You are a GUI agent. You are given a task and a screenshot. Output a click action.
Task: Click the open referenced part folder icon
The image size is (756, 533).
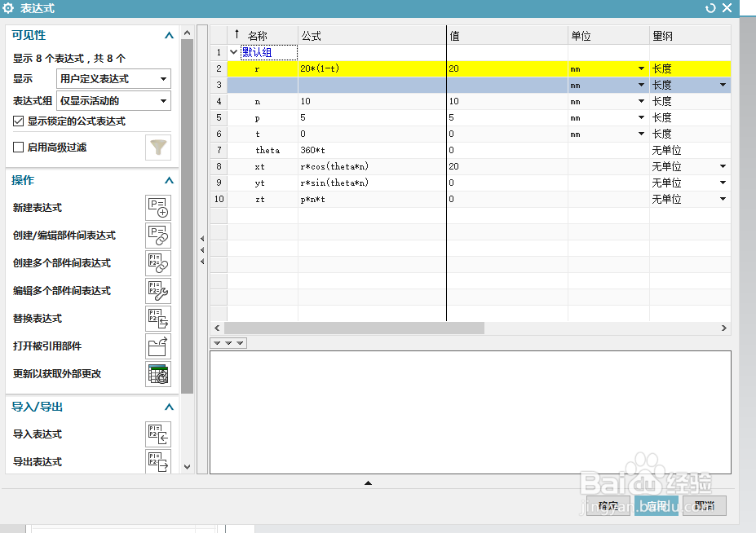pos(158,346)
